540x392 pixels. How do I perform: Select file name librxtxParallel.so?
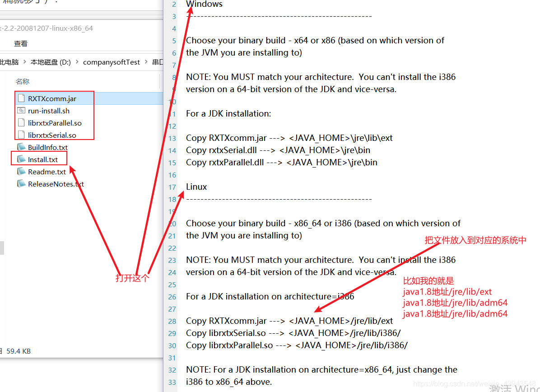[55, 123]
